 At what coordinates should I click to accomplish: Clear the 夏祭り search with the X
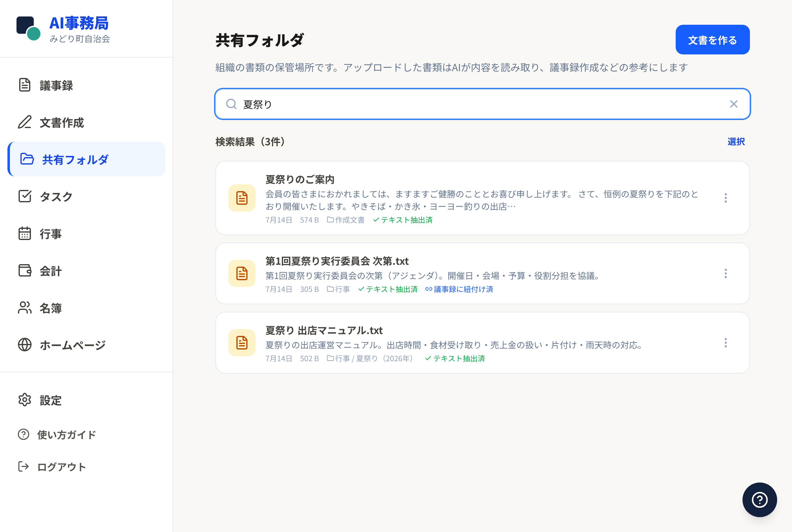click(x=734, y=104)
